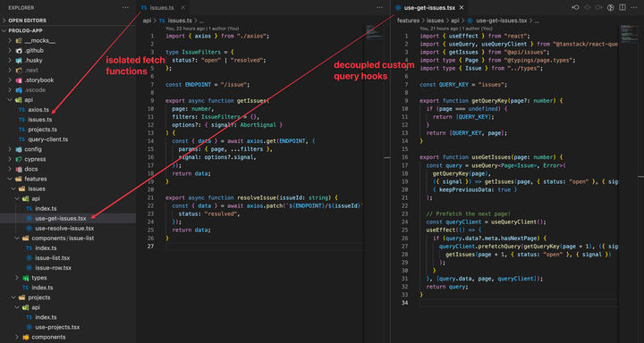Click the right editor minimap
Viewport: 644px width, 343px height.
pyautogui.click(x=629, y=34)
